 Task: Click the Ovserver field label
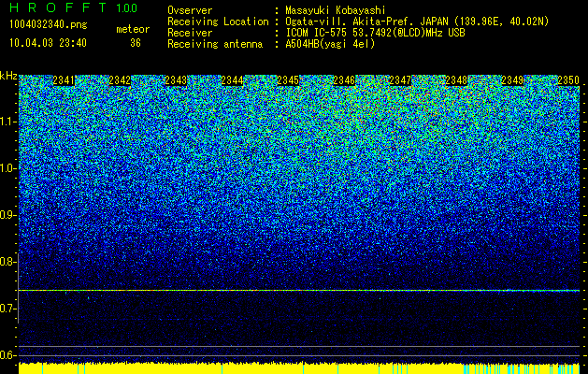pyautogui.click(x=190, y=10)
